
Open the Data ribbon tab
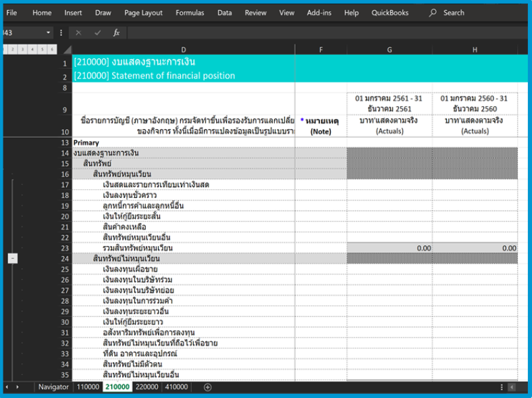(x=225, y=13)
